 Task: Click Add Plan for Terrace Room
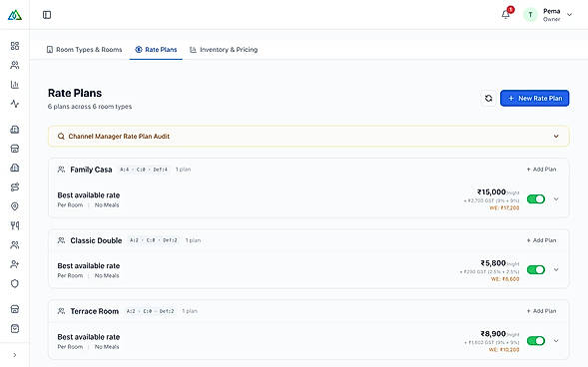541,311
